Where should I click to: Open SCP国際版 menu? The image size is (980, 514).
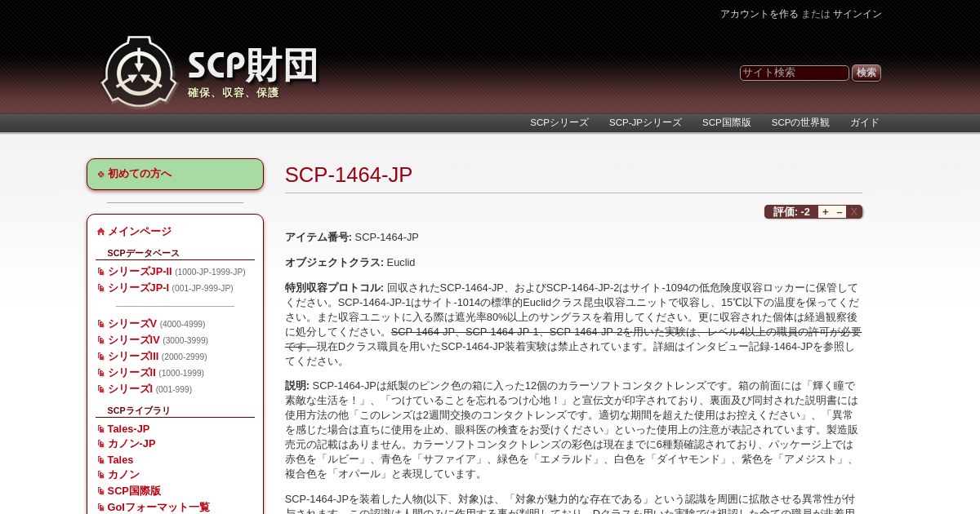tap(727, 122)
